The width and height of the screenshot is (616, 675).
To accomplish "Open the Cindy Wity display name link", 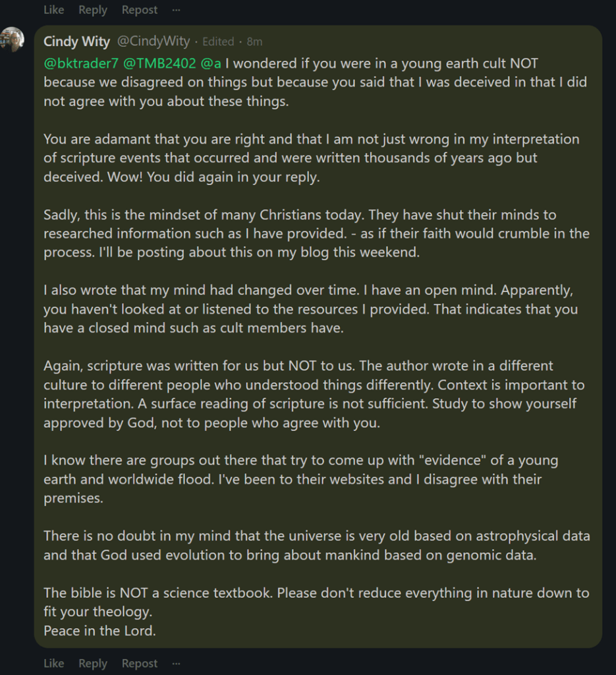I will coord(76,42).
